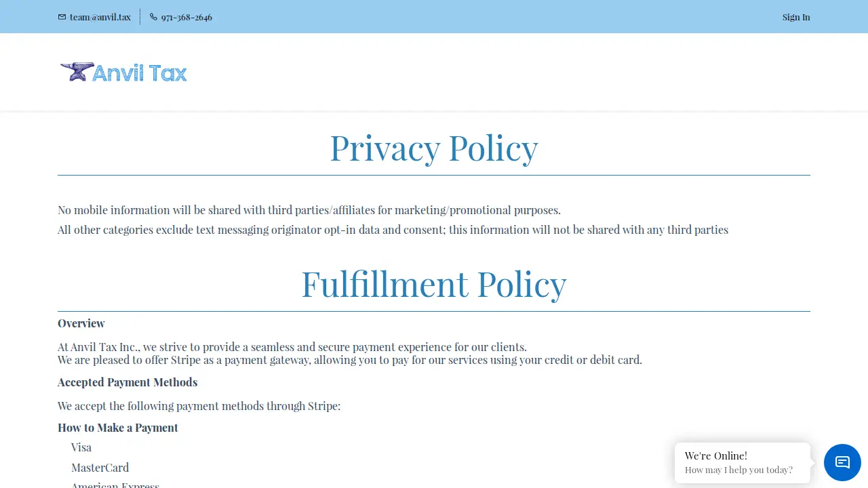868x488 pixels.
Task: Click "How may I help you today?" text
Action: pos(738,470)
